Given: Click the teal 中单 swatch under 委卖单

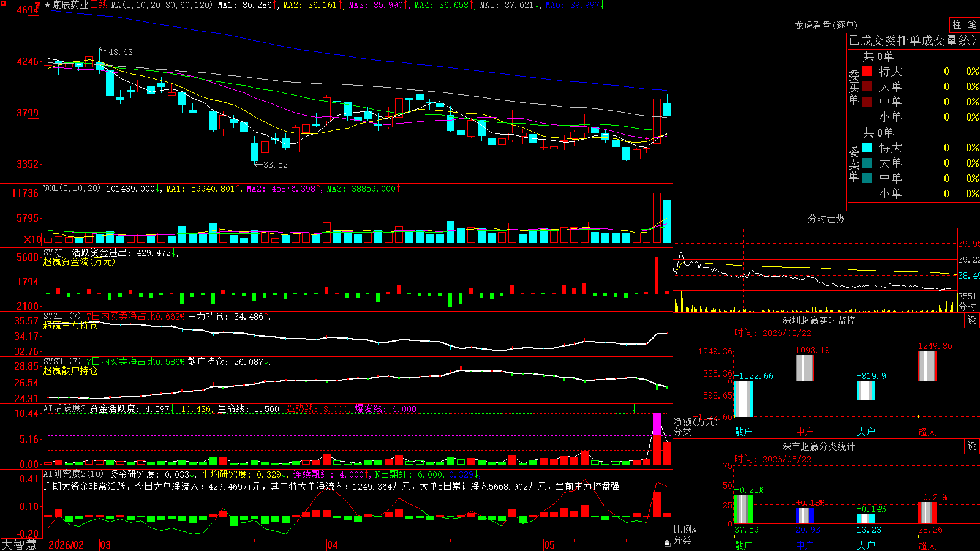Looking at the screenshot, I should click(x=867, y=178).
